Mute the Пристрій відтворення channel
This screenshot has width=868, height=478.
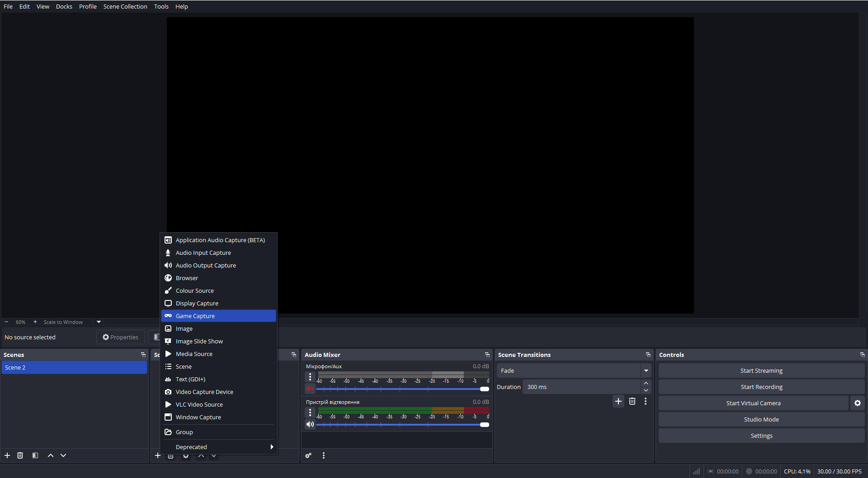click(x=310, y=424)
